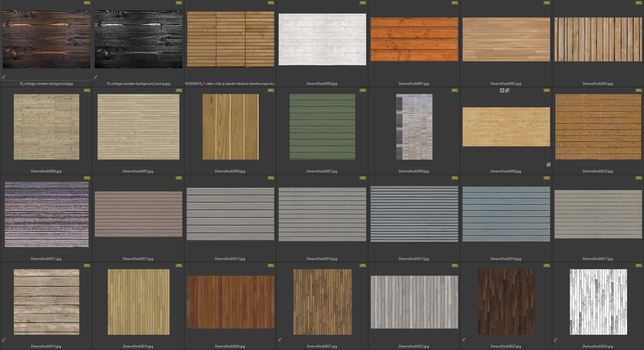Click the pencil icon on the DerevoDosk0023.jpg tile

[x=464, y=340]
